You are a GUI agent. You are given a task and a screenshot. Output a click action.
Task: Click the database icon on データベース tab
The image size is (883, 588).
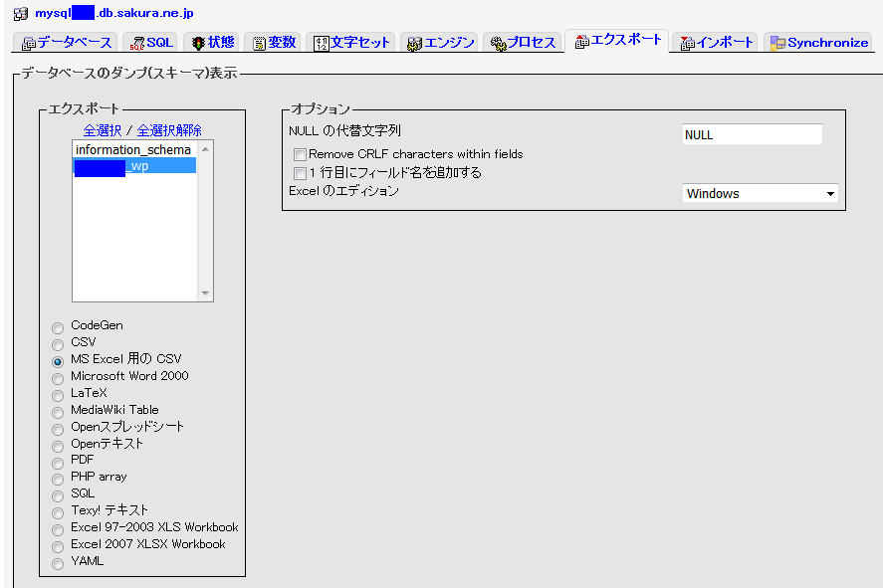coord(29,44)
